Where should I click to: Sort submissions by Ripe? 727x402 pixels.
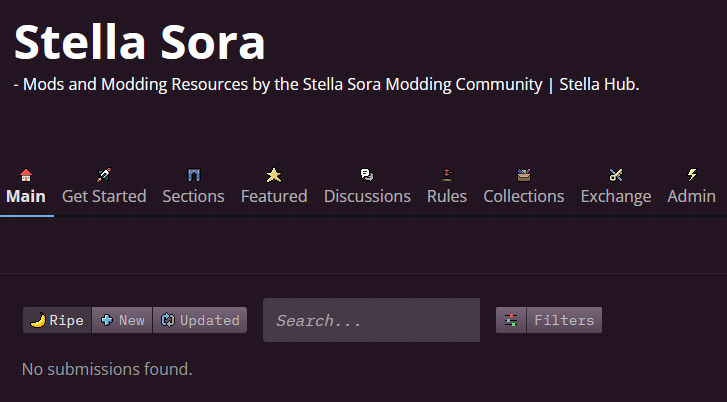(x=57, y=320)
